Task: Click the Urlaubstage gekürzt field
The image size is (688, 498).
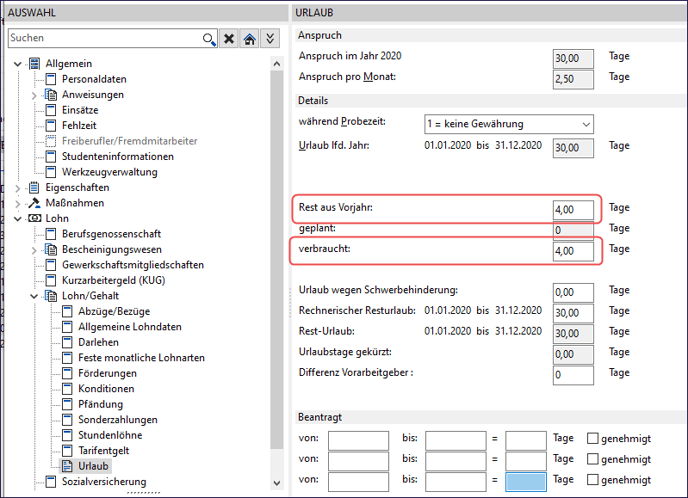Action: (x=573, y=354)
